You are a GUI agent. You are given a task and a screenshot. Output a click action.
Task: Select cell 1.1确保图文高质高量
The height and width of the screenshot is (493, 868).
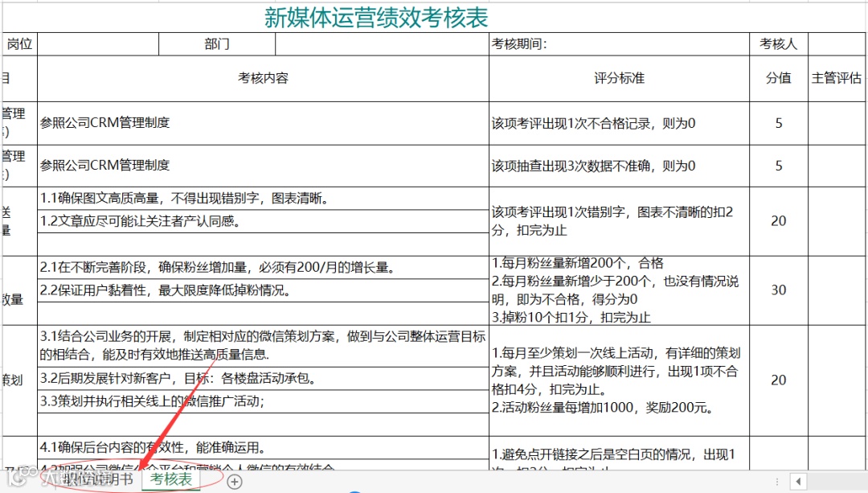pyautogui.click(x=263, y=199)
